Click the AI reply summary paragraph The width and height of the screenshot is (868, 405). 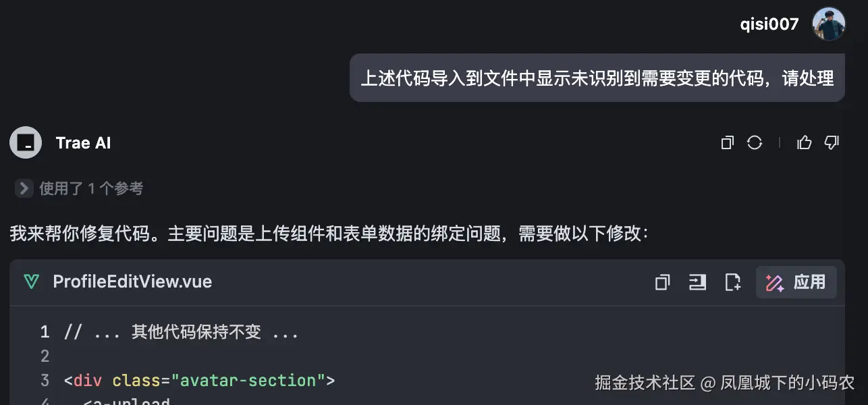(329, 234)
